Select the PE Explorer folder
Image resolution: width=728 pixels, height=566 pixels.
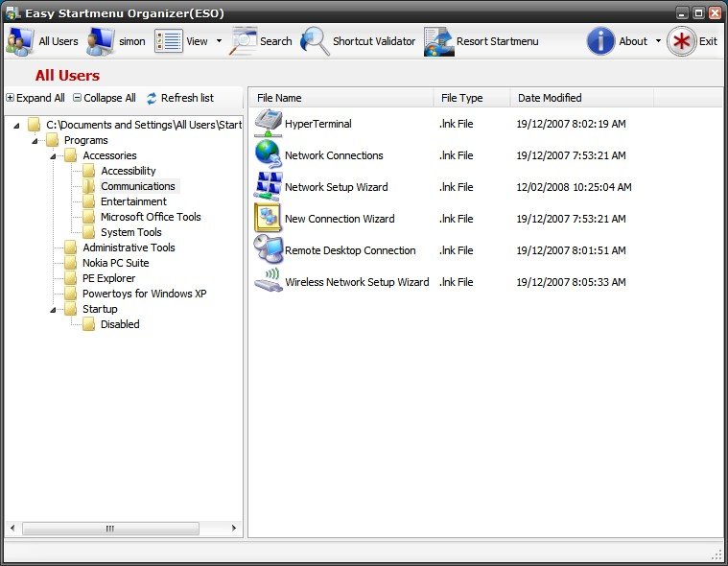pyautogui.click(x=109, y=278)
